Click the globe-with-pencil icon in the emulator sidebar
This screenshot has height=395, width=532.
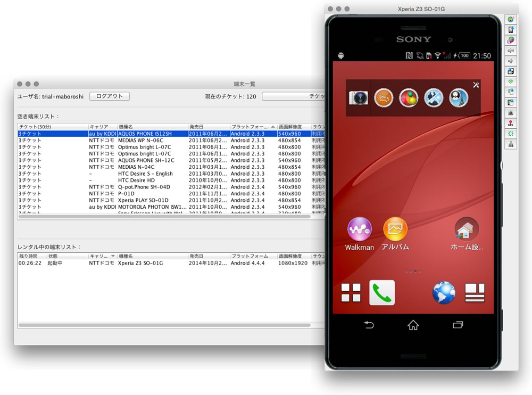coord(511,20)
